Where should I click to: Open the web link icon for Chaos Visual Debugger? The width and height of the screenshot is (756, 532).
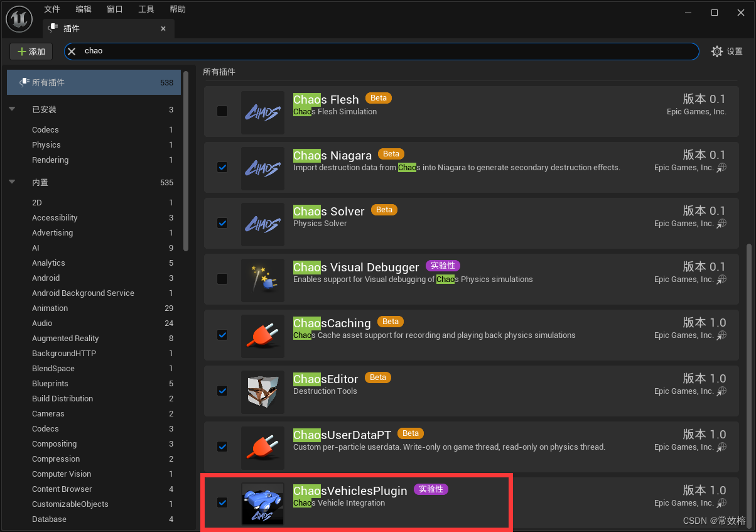click(722, 280)
